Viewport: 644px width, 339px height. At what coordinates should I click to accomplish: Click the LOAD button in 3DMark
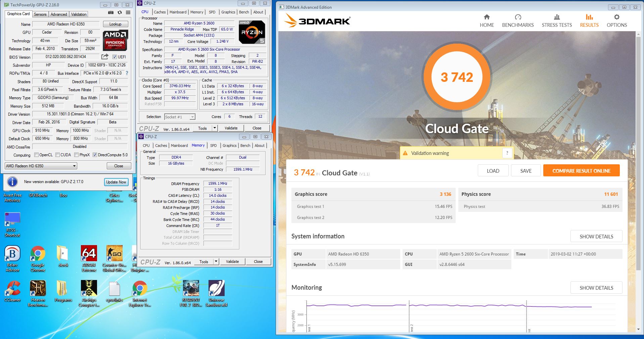point(493,171)
